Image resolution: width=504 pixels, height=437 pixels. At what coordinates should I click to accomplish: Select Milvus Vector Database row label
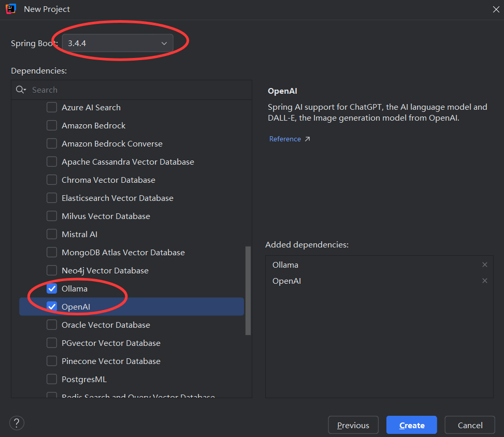coord(106,216)
